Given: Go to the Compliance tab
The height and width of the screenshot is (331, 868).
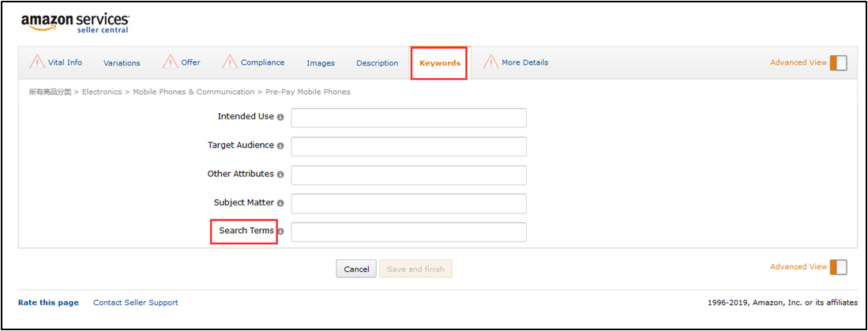Looking at the screenshot, I should [262, 62].
